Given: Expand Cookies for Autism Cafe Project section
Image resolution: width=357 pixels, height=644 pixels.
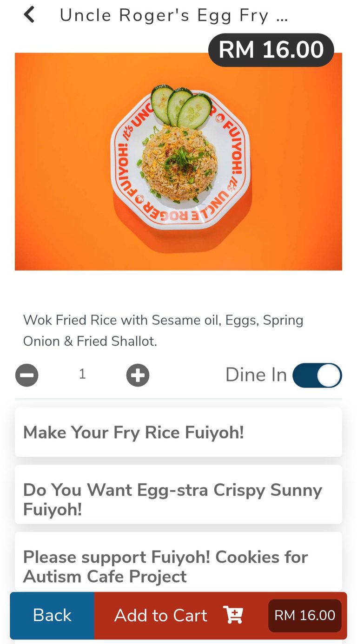Looking at the screenshot, I should [178, 566].
